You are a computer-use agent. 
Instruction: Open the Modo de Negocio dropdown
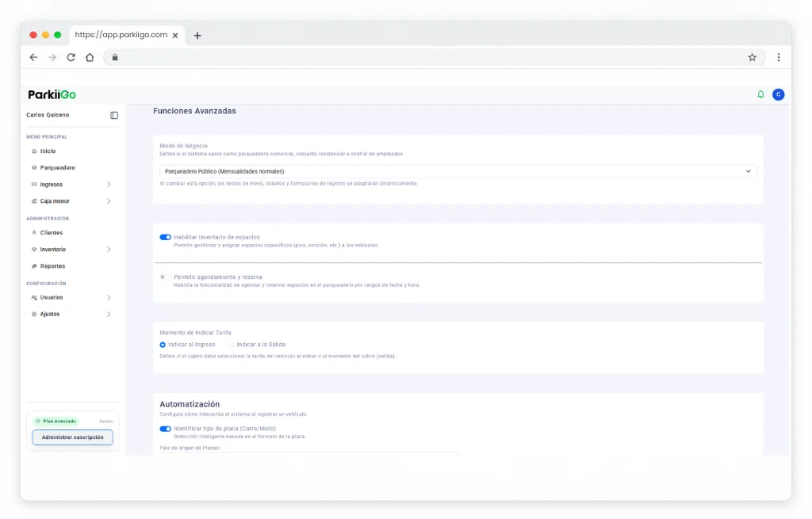click(458, 171)
